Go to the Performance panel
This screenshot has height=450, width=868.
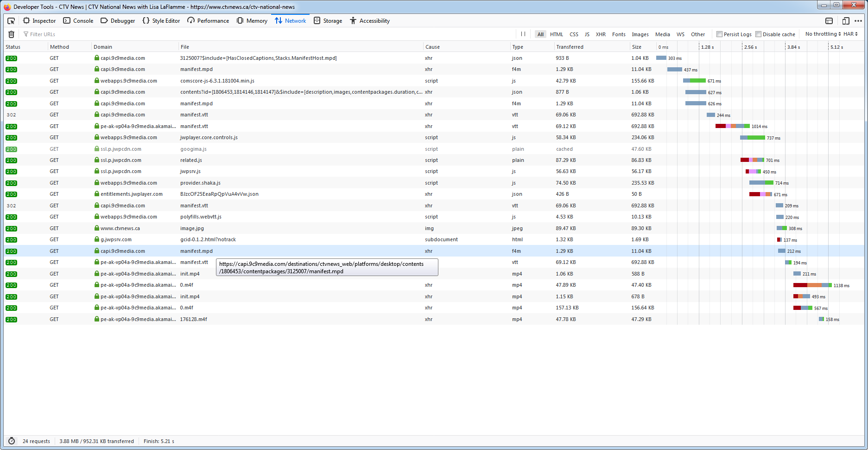208,21
